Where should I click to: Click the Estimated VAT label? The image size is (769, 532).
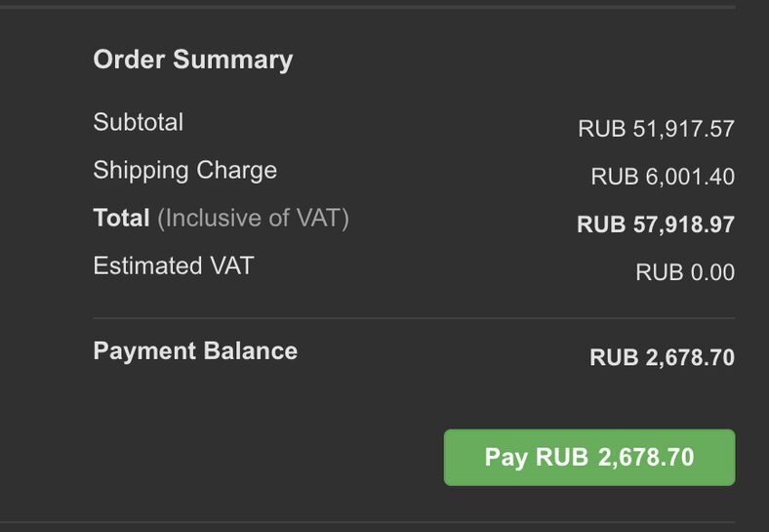[173, 266]
